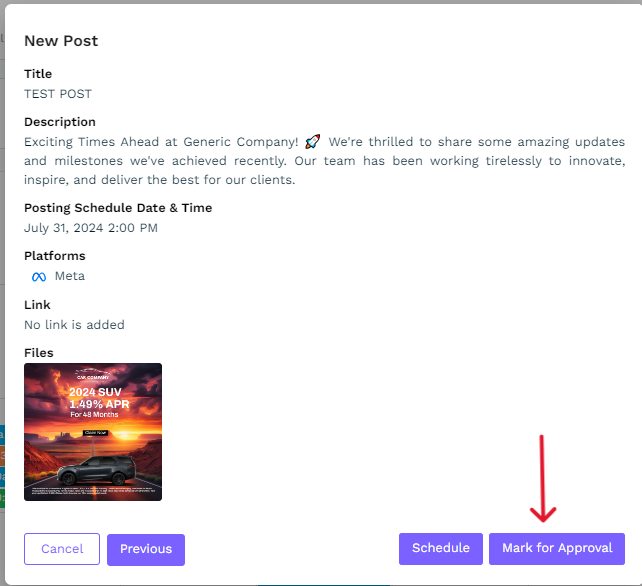Image resolution: width=642 pixels, height=586 pixels.
Task: Click the TEST POST title text
Action: tap(58, 94)
